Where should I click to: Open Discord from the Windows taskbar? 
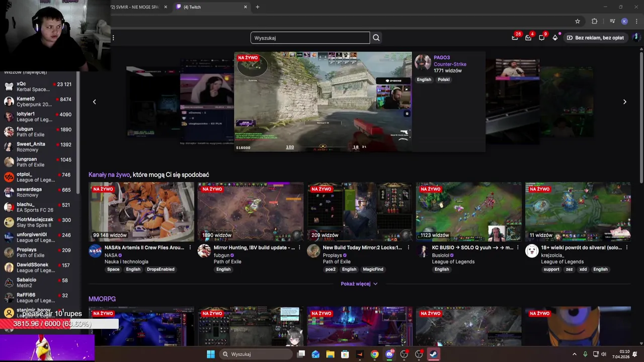coord(389,354)
